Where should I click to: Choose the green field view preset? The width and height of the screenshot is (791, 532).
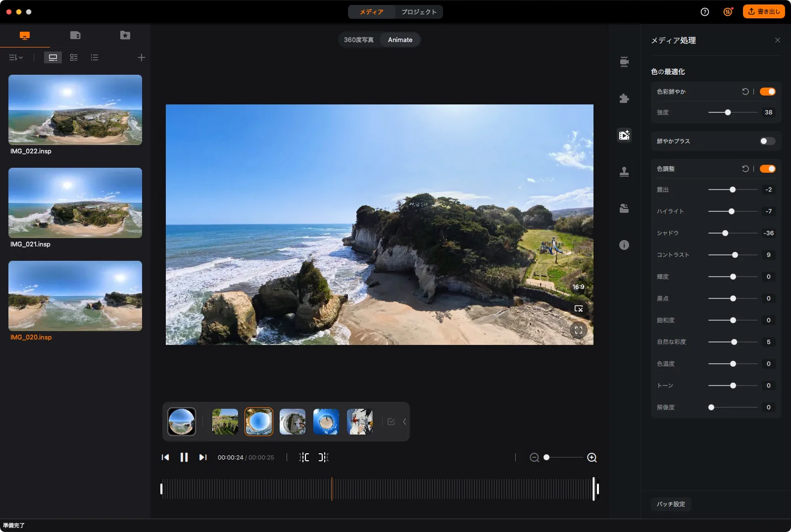(225, 422)
